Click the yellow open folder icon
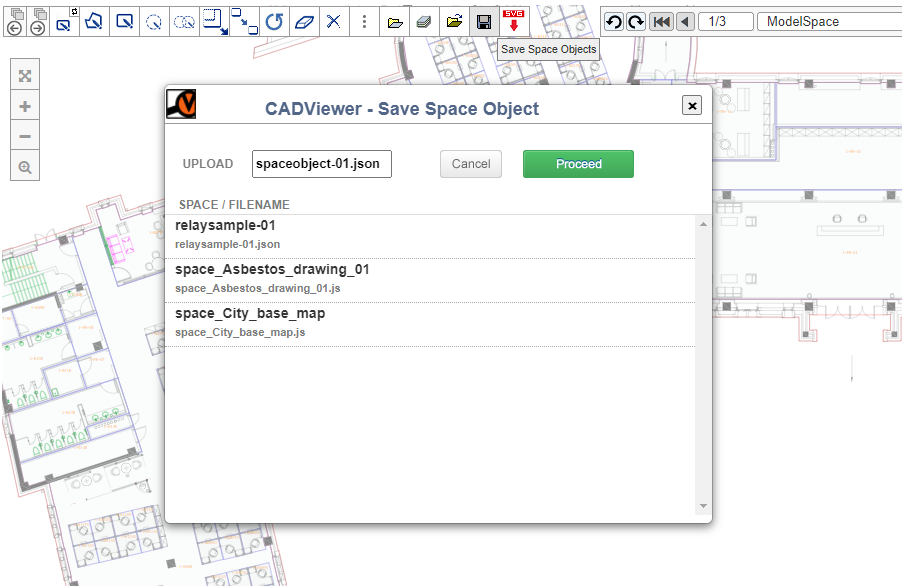Screen dimensions: 902x586 tap(395, 22)
